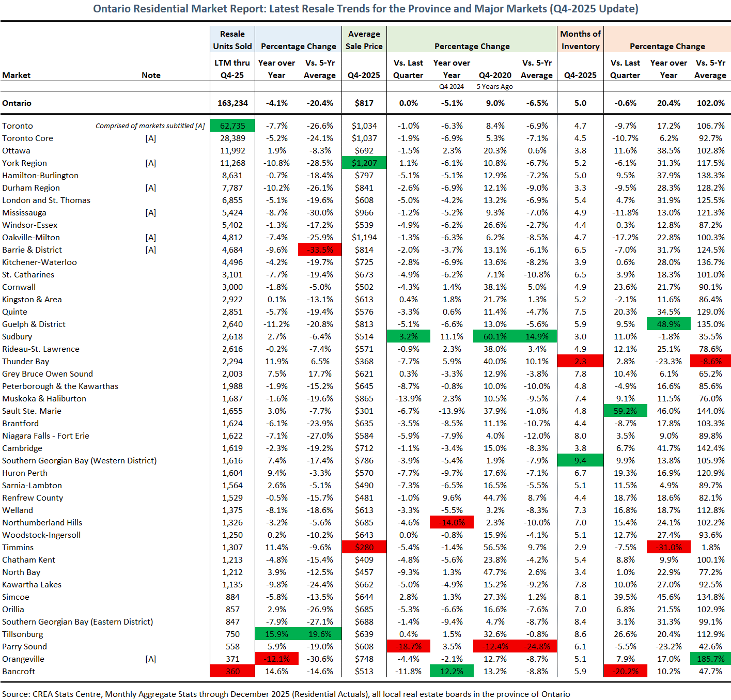Screen dimensions: 731x700
Task: Select the Sault Ste. Marie green 59.2% cell
Action: click(625, 411)
